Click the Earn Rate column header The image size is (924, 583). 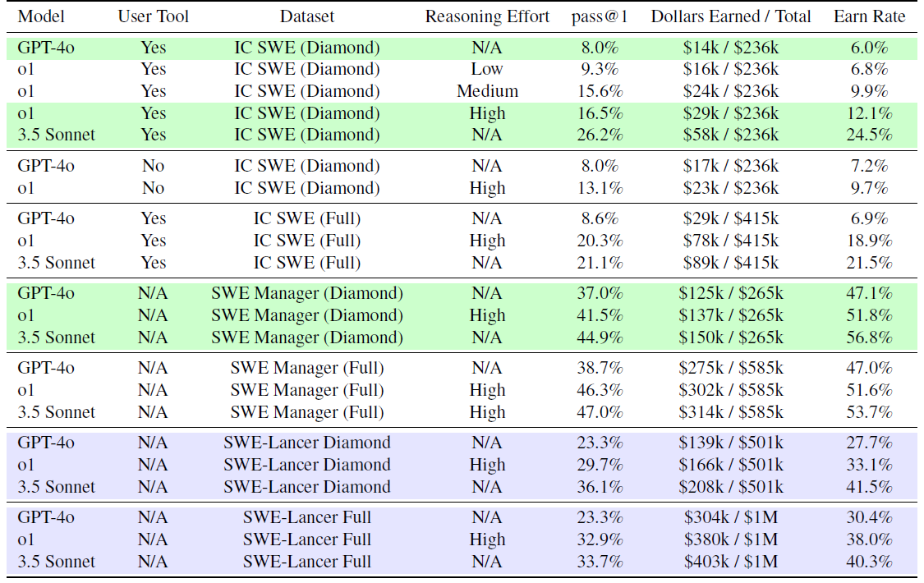870,16
